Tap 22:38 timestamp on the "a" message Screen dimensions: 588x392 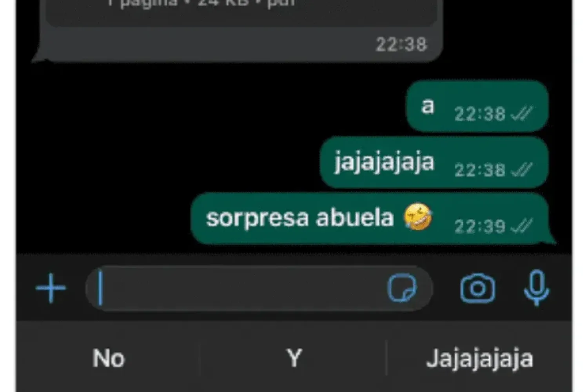pos(480,114)
